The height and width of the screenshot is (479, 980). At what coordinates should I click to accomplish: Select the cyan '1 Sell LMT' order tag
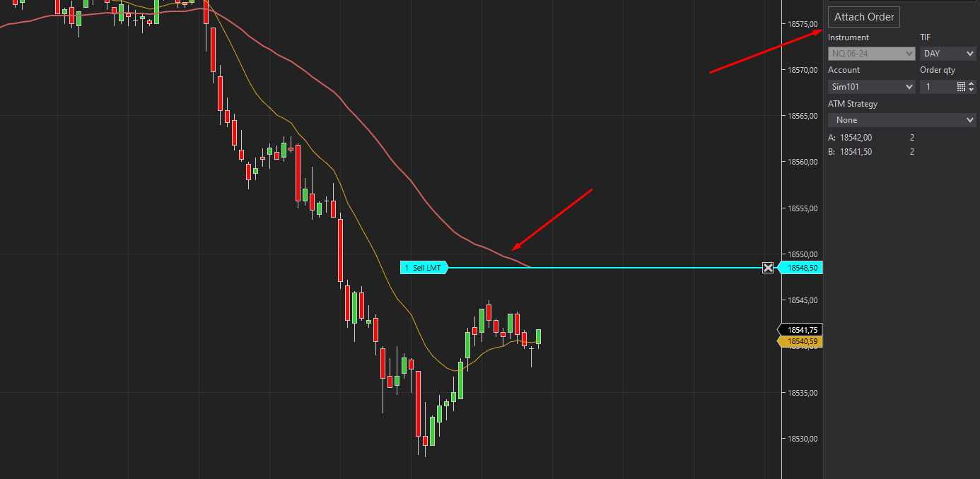(x=424, y=268)
